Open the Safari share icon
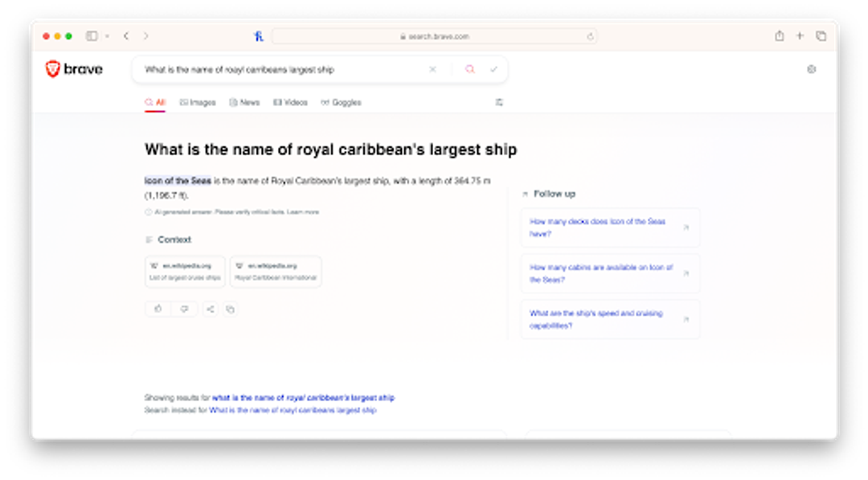This screenshot has height=480, width=868. coord(779,36)
